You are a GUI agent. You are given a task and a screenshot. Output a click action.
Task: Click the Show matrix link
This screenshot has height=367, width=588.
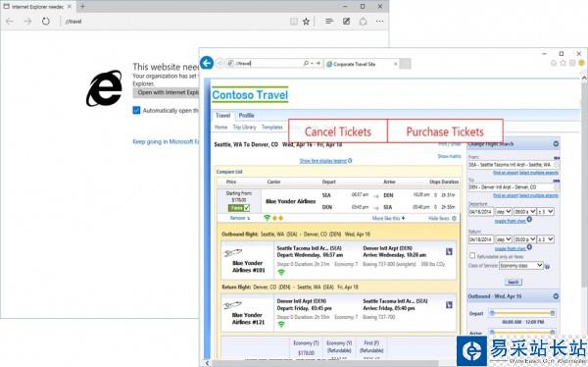click(449, 156)
